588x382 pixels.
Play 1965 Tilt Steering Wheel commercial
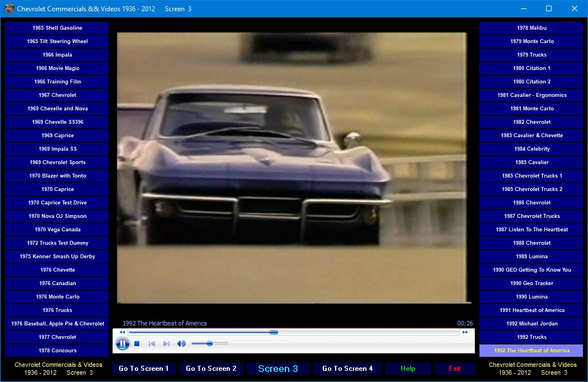pyautogui.click(x=58, y=41)
